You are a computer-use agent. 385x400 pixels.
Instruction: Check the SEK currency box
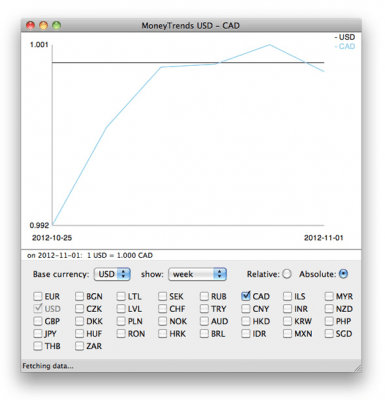point(162,296)
